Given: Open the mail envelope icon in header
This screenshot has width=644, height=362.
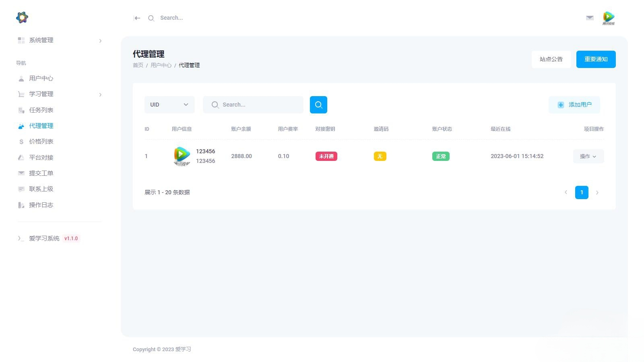Looking at the screenshot, I should coord(590,18).
